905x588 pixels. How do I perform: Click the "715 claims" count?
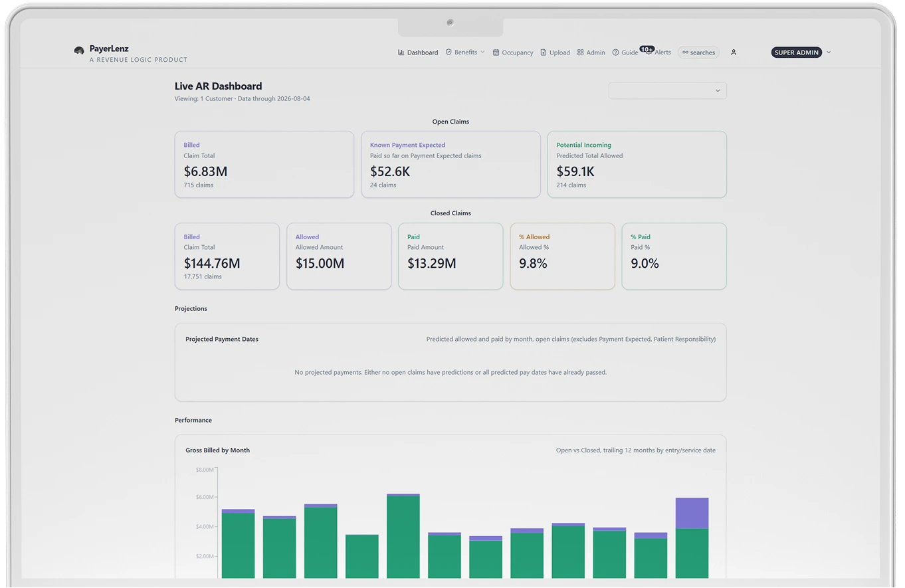199,185
